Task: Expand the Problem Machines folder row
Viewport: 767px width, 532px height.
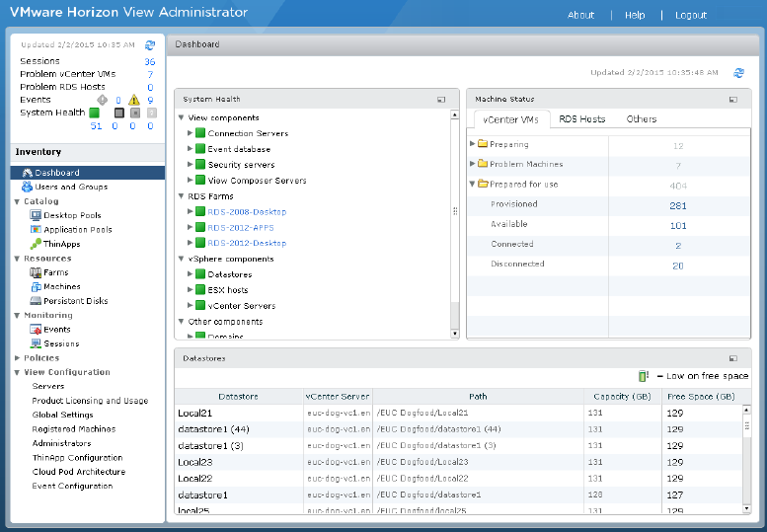Action: (473, 165)
